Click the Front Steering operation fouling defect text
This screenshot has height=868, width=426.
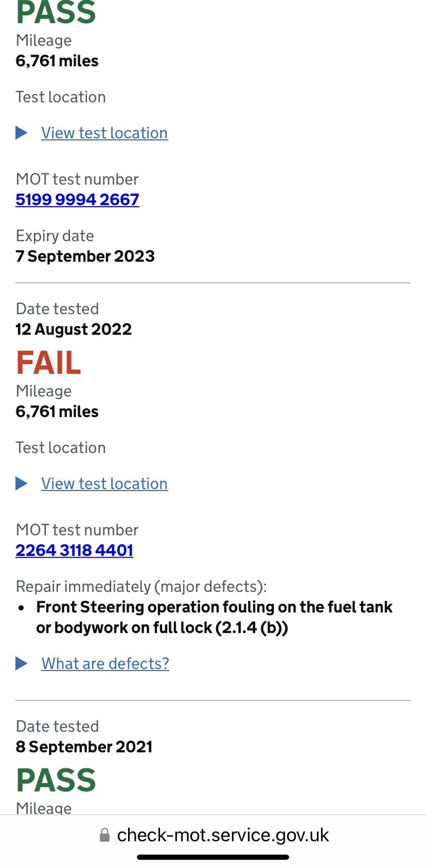214,617
